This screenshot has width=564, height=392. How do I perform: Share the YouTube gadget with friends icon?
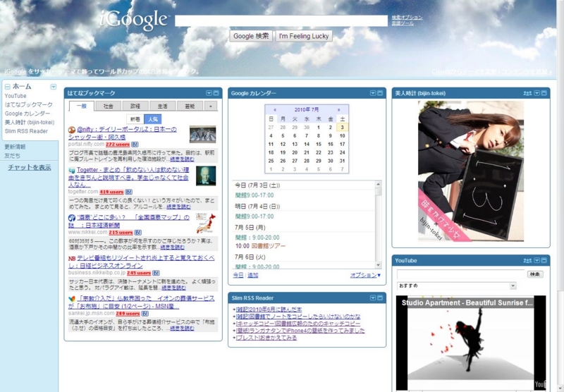[x=527, y=260]
